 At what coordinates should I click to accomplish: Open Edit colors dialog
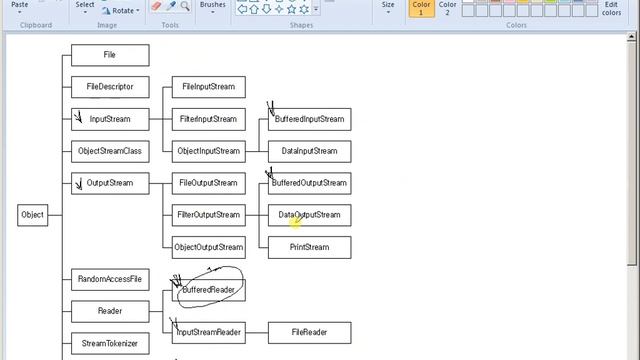[x=611, y=9]
